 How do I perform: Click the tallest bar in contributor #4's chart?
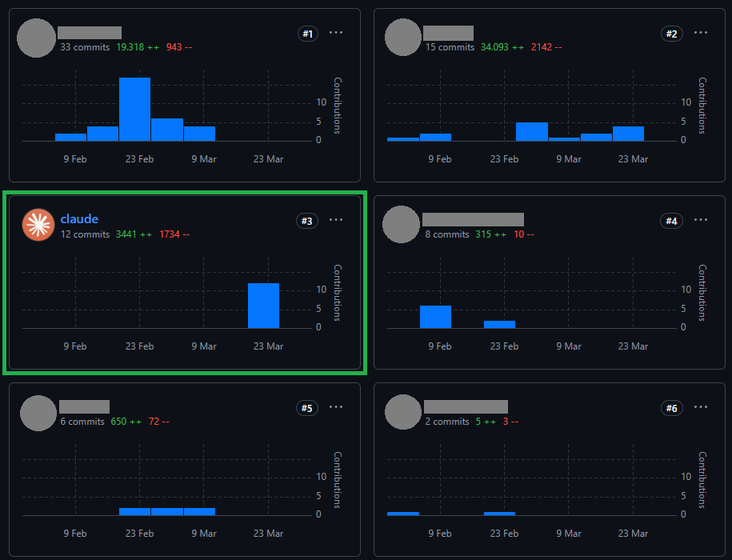point(435,317)
